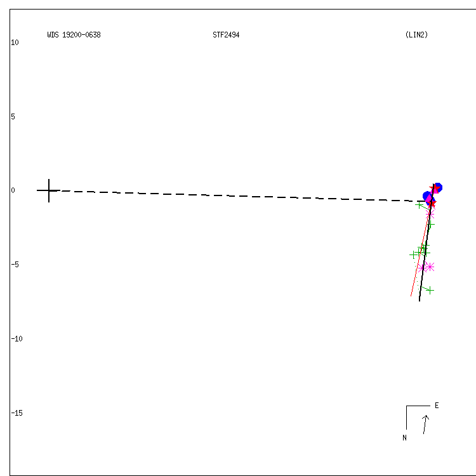Click the motion direction arrow beside the compass
This screenshot has width=476, height=476.
tap(425, 425)
